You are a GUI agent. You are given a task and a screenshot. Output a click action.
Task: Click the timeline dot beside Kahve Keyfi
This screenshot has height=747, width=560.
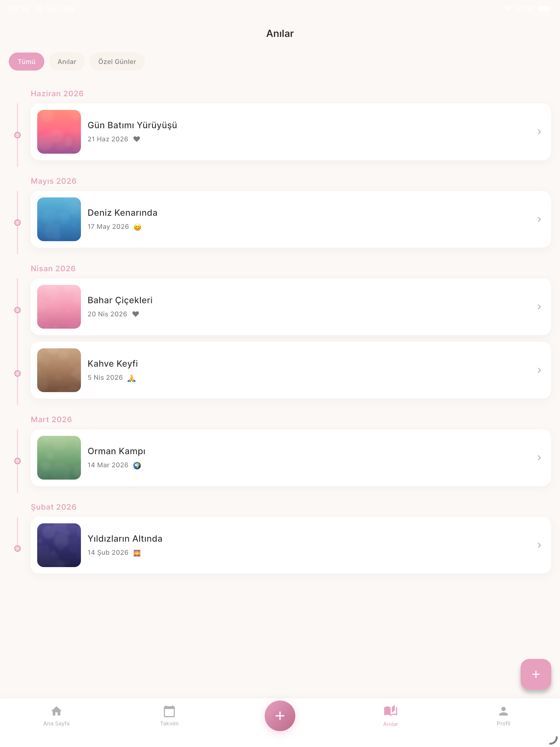(x=17, y=373)
